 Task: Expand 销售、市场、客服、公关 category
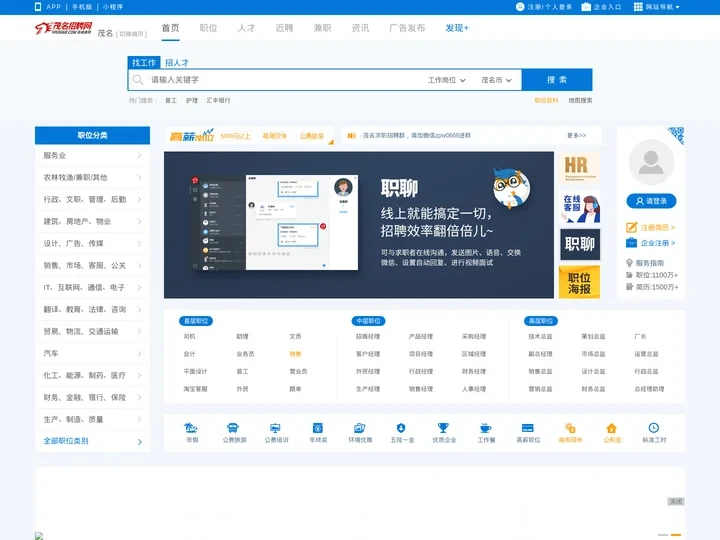pos(92,265)
